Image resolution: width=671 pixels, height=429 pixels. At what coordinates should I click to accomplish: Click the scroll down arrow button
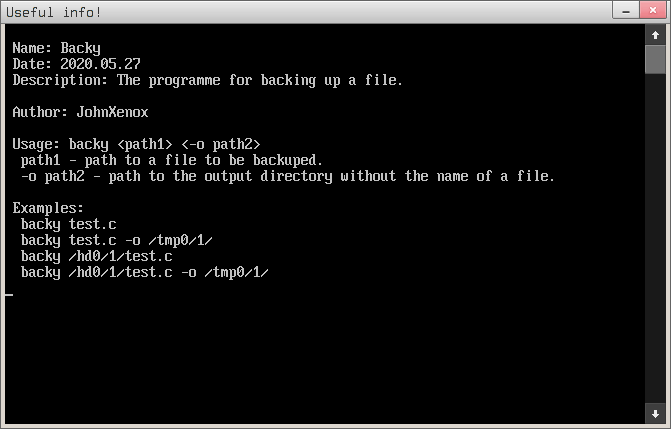(655, 412)
